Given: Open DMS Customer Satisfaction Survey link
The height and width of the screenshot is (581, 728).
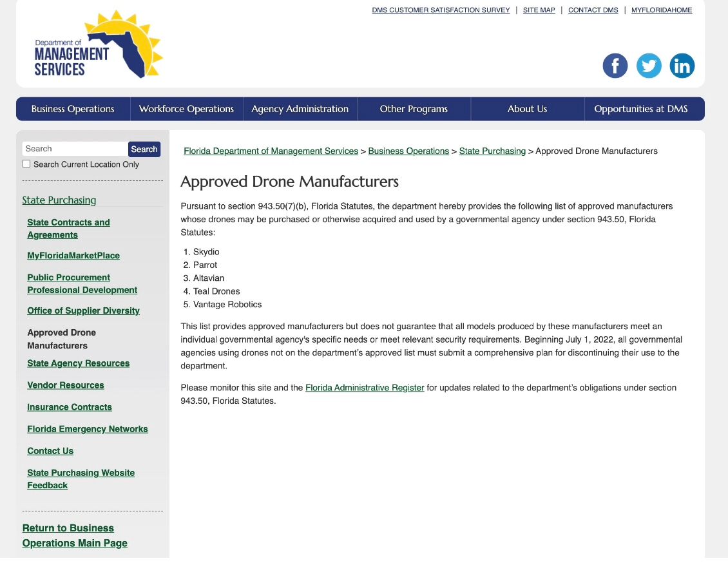Looking at the screenshot, I should click(x=441, y=10).
